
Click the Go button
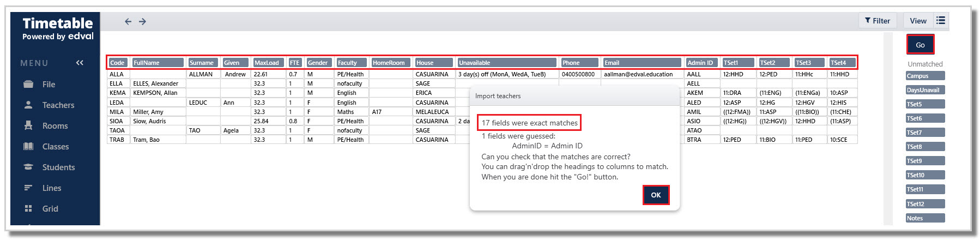(x=920, y=45)
